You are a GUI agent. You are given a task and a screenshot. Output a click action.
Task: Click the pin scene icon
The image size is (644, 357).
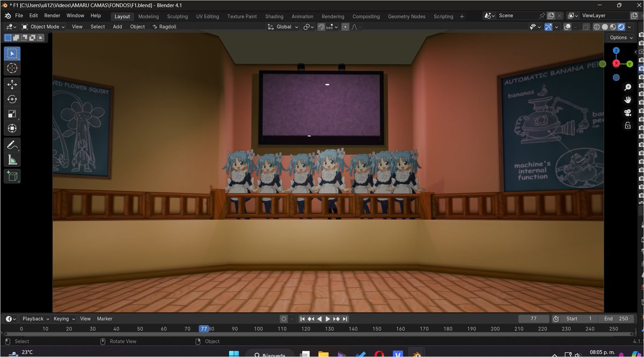(542, 16)
